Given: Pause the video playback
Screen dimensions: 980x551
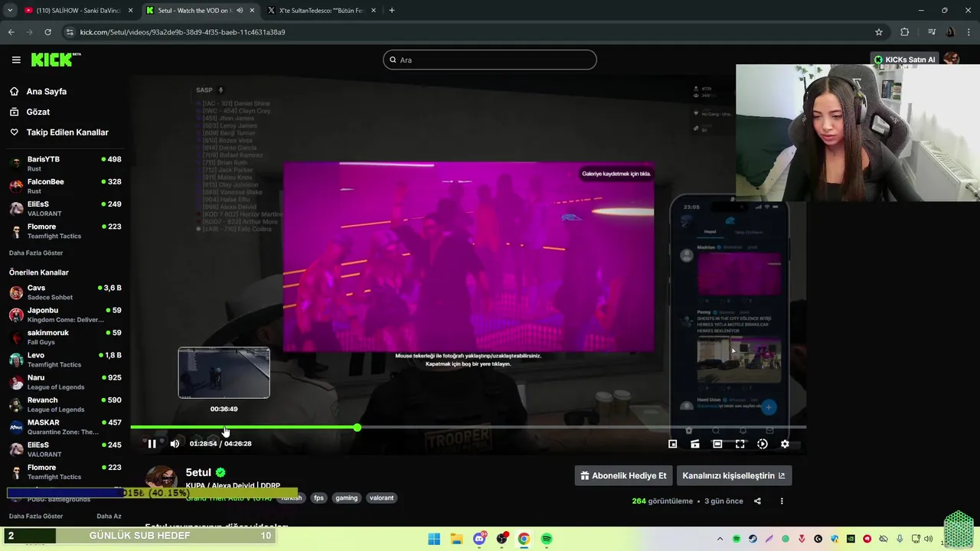Looking at the screenshot, I should pyautogui.click(x=152, y=444).
